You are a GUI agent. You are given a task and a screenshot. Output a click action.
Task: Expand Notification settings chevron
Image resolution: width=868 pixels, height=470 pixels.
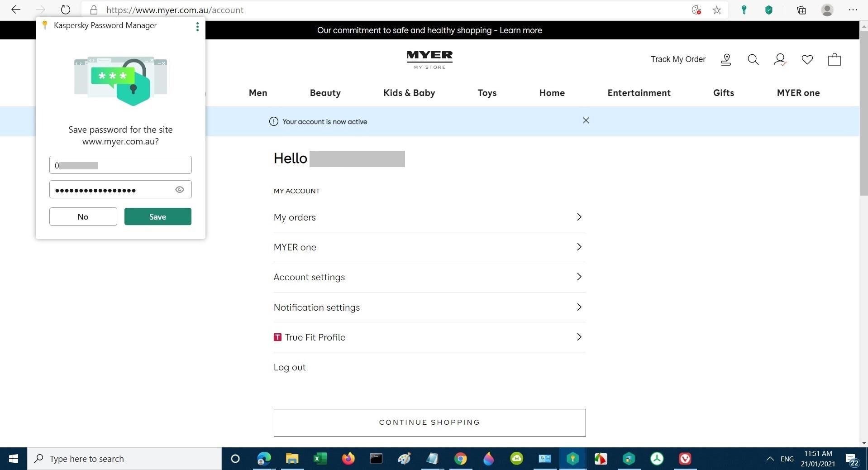pos(579,307)
